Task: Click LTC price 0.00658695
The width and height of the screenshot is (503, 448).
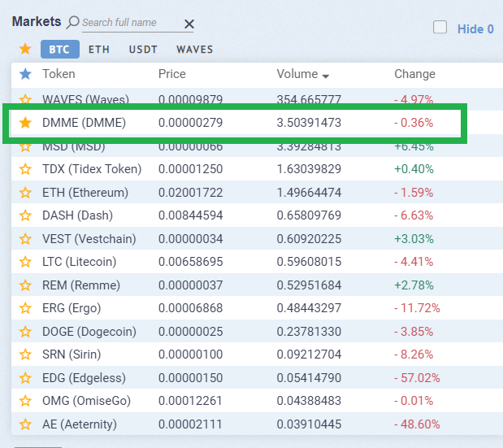Action: click(190, 262)
